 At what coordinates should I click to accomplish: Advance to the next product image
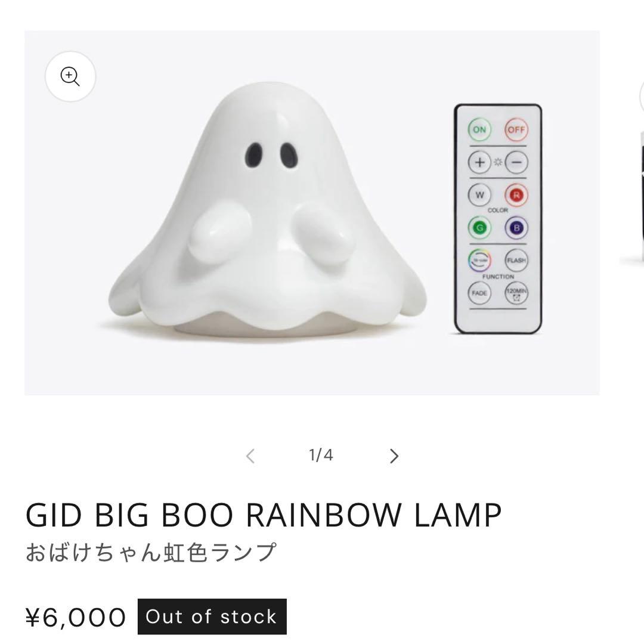[394, 456]
